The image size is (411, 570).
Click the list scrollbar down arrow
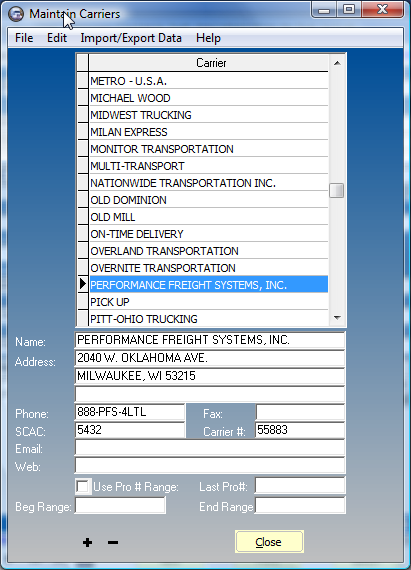coord(337,318)
